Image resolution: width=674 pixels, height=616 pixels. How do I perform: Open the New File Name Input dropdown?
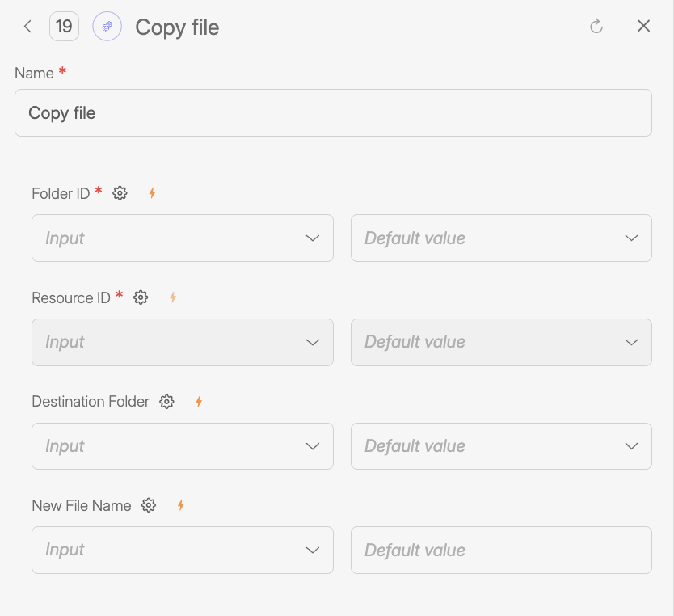point(182,550)
